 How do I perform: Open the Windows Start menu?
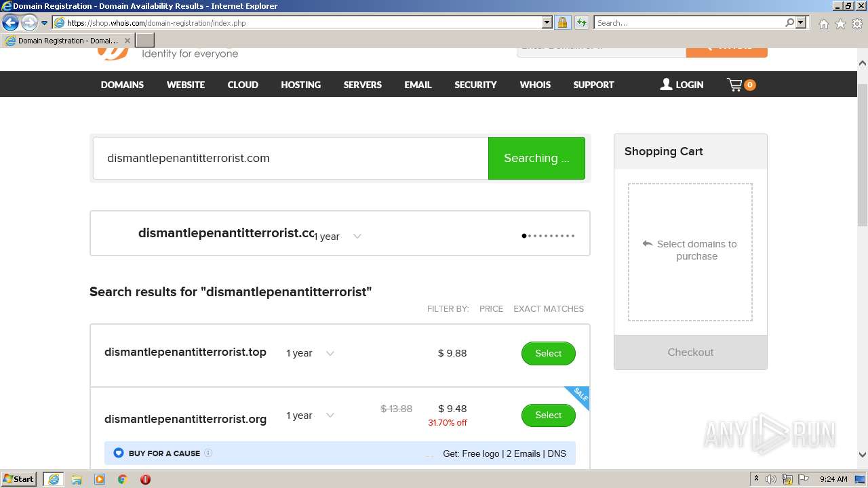[19, 479]
